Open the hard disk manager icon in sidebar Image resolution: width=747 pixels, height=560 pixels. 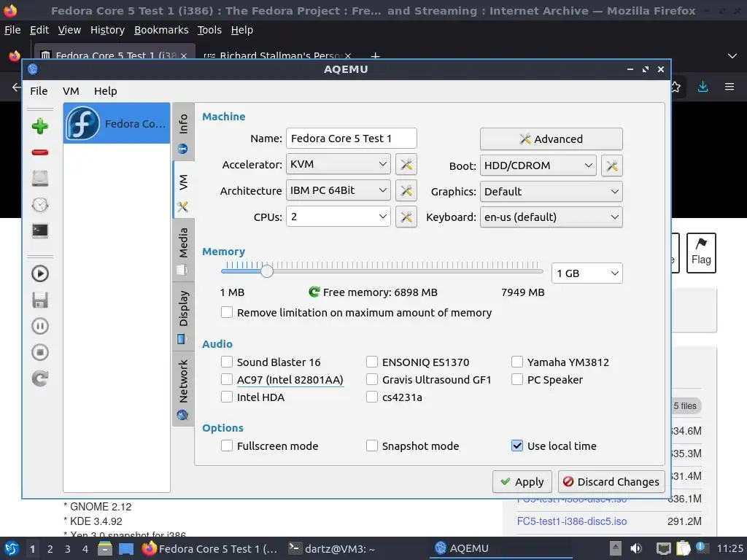[40, 179]
